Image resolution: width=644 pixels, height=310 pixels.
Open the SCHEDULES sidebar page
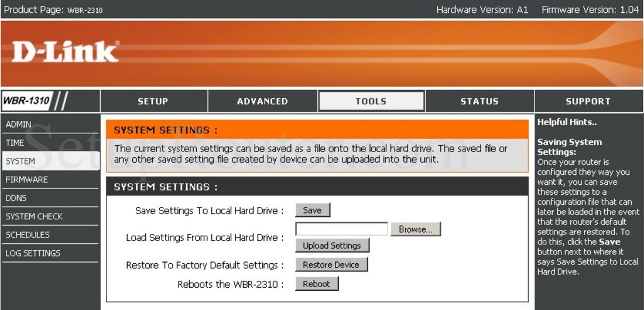pyautogui.click(x=50, y=235)
